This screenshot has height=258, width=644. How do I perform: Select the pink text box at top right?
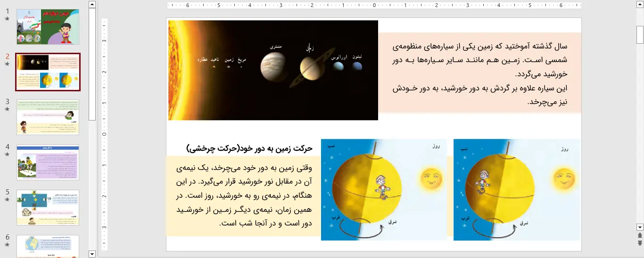(x=479, y=73)
